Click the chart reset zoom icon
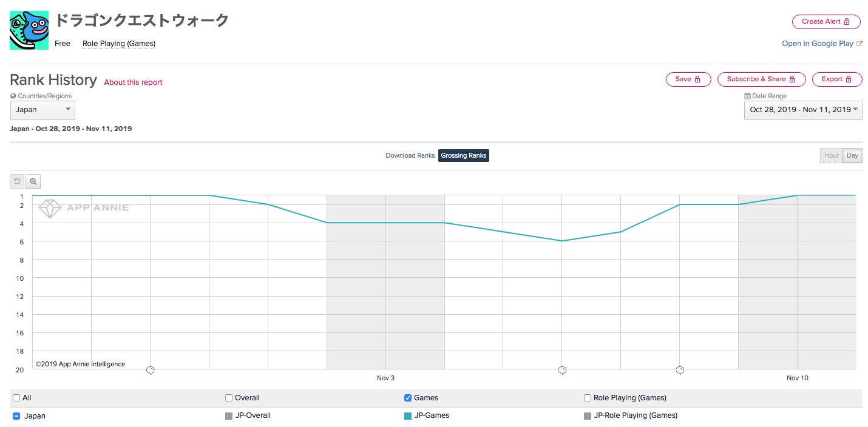The image size is (868, 427). [18, 181]
